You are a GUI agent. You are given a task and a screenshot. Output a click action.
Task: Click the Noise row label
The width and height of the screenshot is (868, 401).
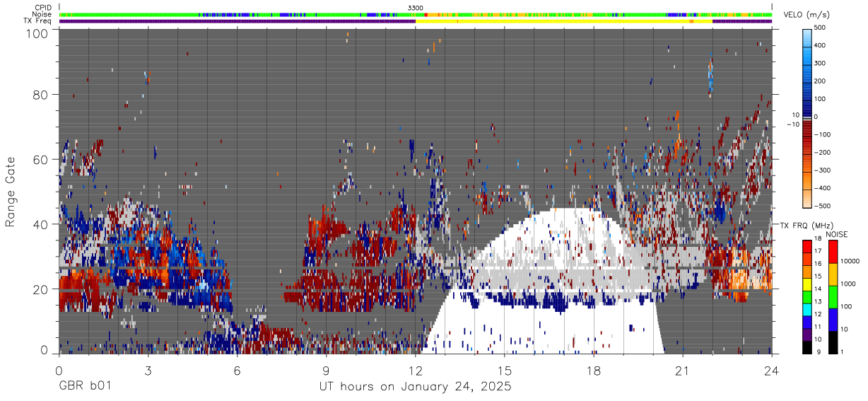pos(42,14)
